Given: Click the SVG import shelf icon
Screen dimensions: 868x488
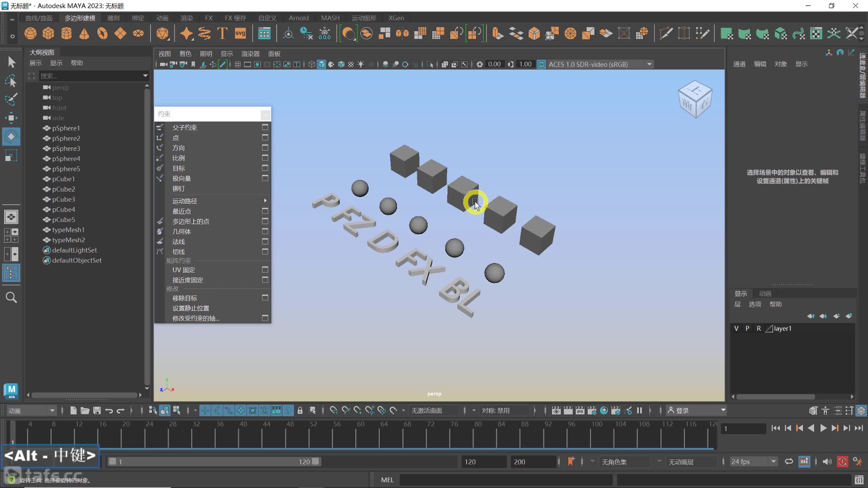Looking at the screenshot, I should 240,33.
